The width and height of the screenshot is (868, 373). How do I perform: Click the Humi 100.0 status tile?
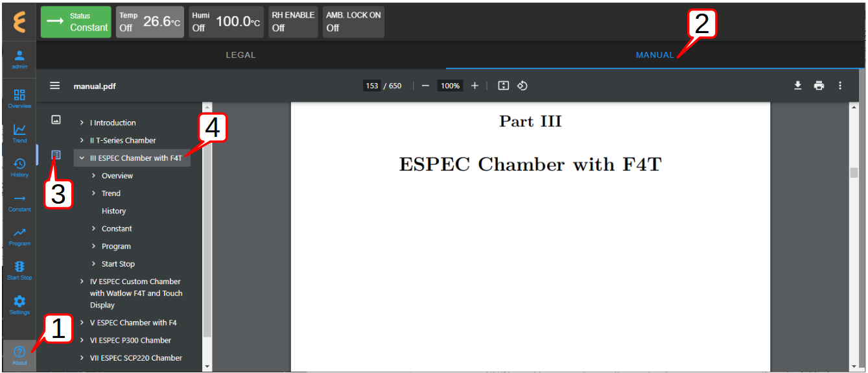tap(226, 22)
